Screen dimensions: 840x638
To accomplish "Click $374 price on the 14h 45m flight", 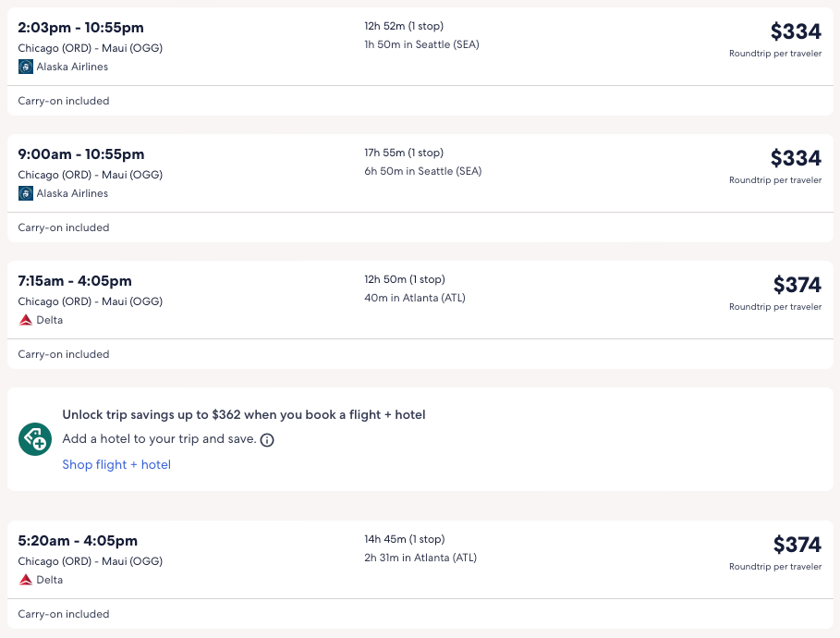I will point(797,545).
